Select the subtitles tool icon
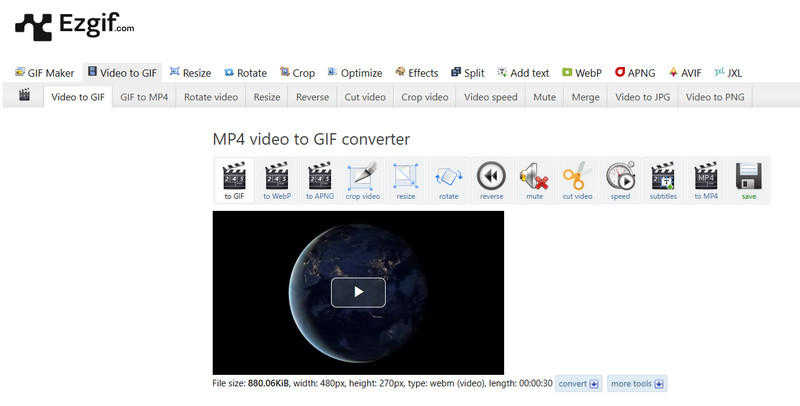The width and height of the screenshot is (800, 406). point(663,181)
